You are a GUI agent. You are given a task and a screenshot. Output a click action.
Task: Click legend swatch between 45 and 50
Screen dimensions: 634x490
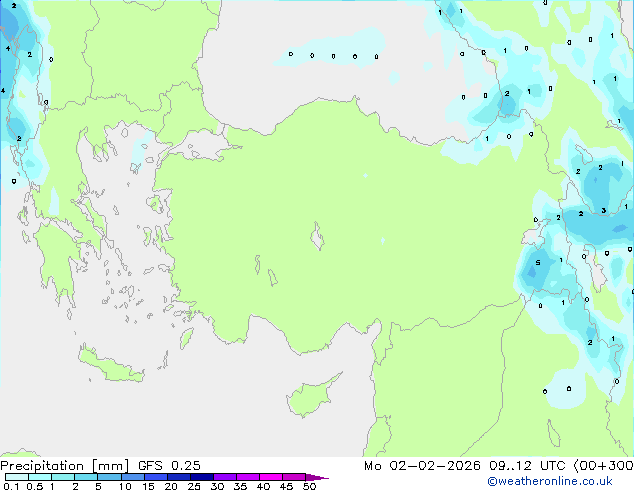coord(294,477)
